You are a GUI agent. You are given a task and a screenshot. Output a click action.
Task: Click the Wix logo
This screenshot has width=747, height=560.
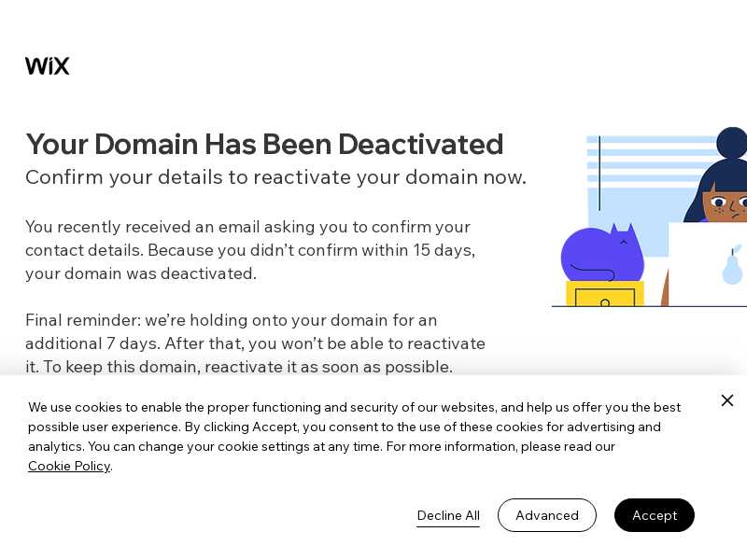click(48, 65)
